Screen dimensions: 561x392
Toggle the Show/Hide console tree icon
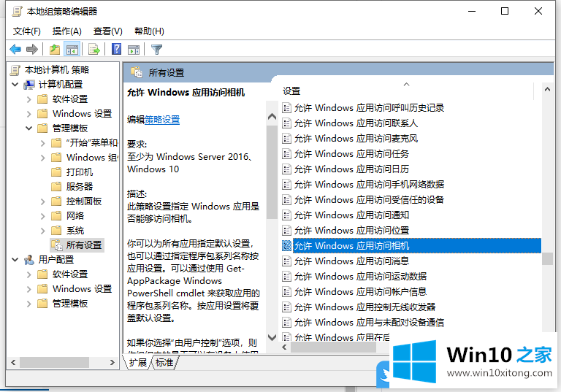click(72, 49)
